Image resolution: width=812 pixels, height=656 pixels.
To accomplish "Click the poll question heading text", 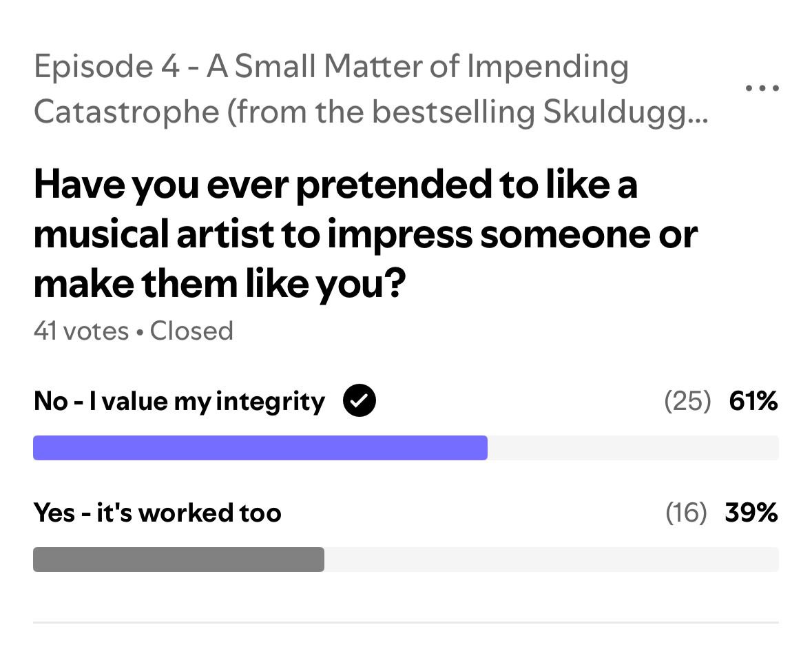I will (x=366, y=235).
